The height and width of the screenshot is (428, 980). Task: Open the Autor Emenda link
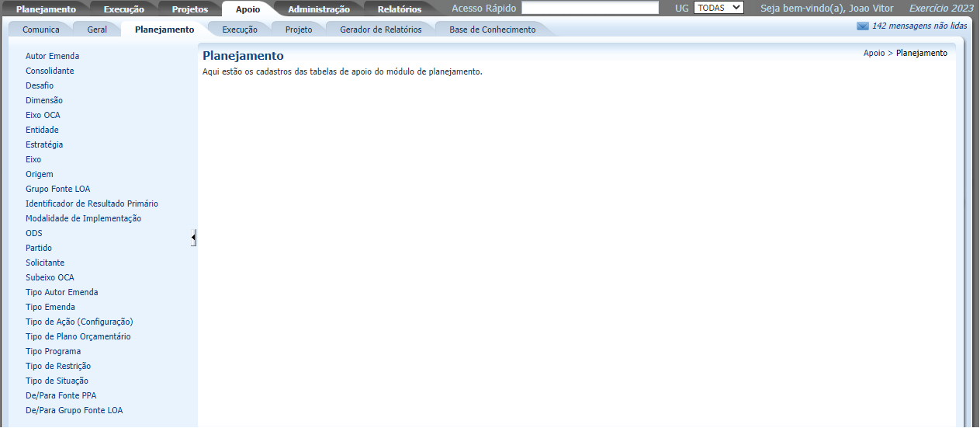[52, 56]
